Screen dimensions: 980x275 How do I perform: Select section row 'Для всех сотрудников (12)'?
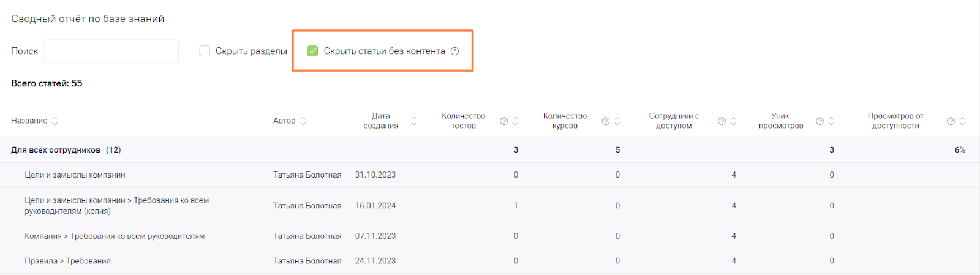[490, 150]
